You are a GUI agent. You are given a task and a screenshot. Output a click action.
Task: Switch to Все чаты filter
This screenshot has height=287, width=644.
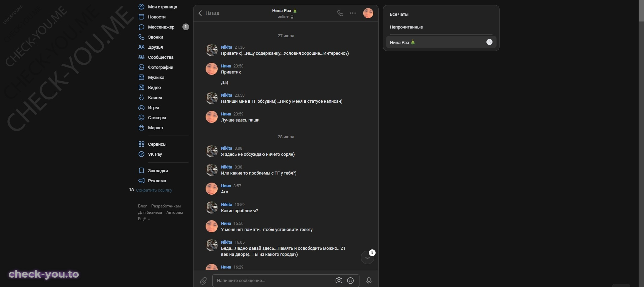coord(399,14)
